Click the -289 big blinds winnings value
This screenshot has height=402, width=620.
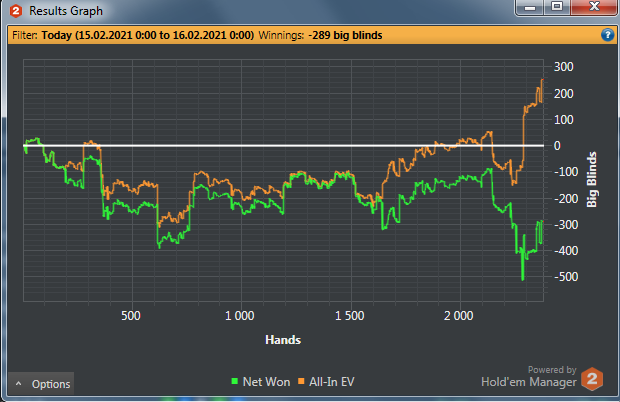[345, 35]
